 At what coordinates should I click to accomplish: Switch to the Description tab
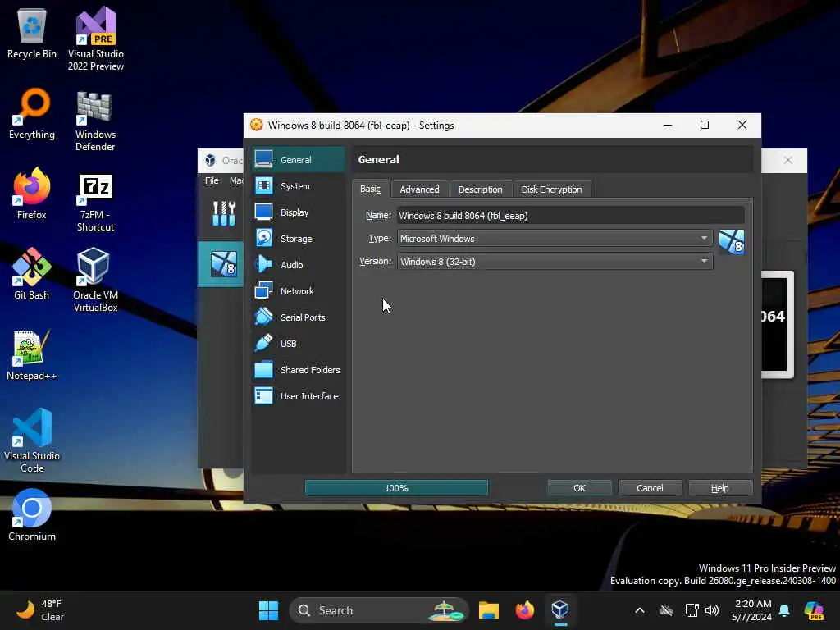pos(481,189)
